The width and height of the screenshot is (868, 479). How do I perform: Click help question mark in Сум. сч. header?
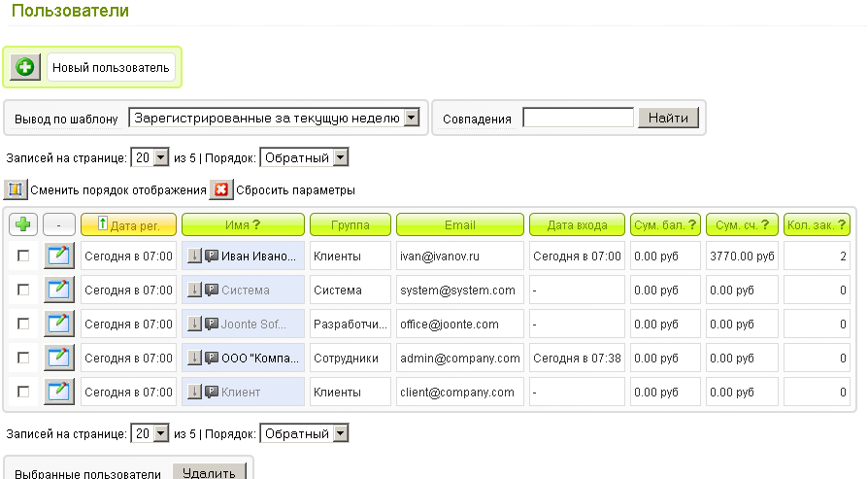[x=765, y=224]
